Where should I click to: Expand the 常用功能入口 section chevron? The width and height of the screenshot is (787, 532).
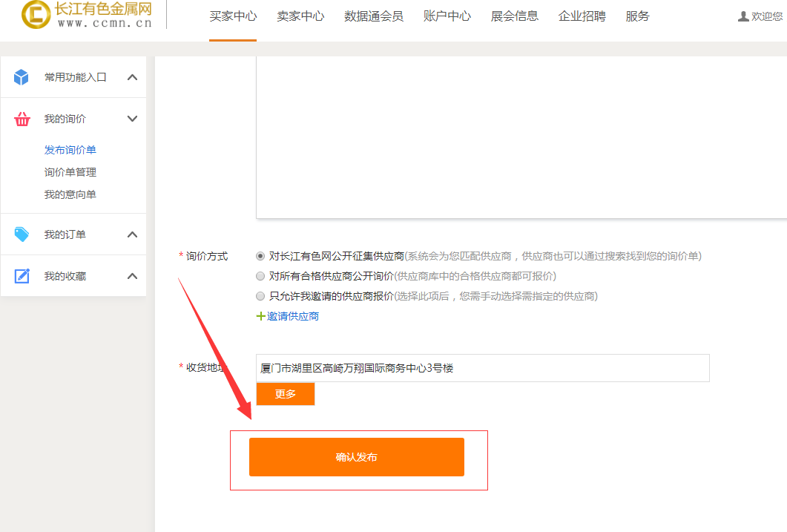click(132, 77)
